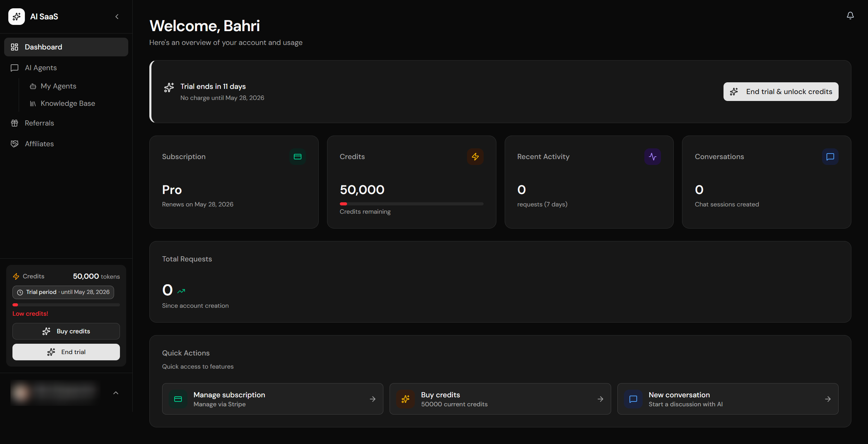Click the pulse icon in Recent Activity
The width and height of the screenshot is (868, 444).
(x=653, y=157)
